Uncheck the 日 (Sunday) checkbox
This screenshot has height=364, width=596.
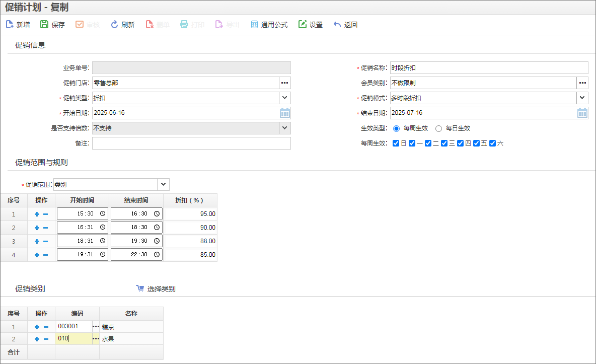pyautogui.click(x=396, y=143)
